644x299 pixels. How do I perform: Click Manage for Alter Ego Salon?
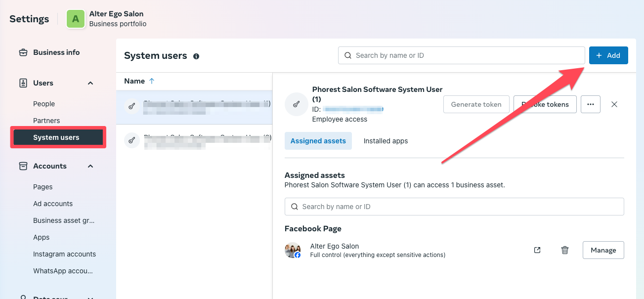click(603, 250)
